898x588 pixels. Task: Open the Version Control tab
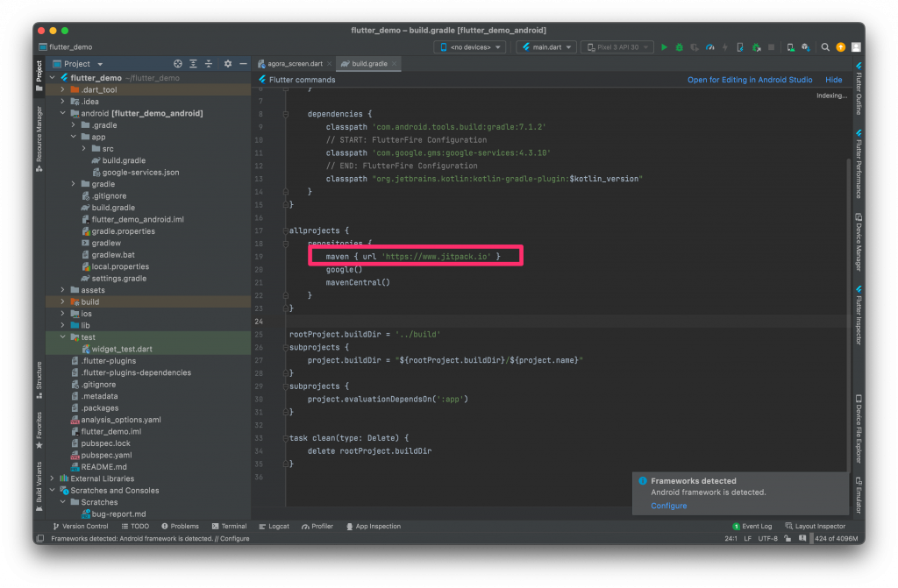point(80,526)
